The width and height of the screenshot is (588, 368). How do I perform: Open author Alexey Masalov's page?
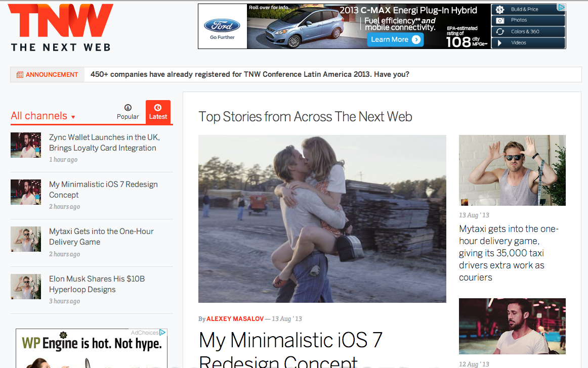(235, 318)
